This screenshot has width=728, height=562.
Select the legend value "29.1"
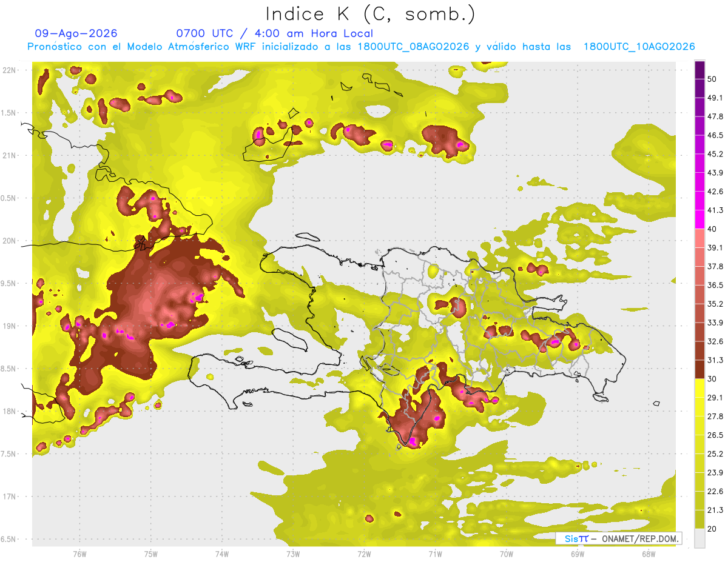[715, 398]
